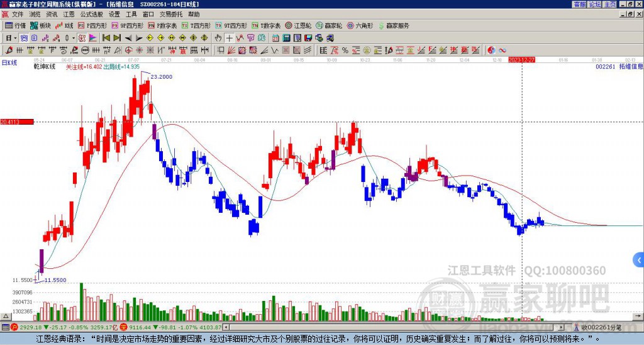Image resolution: width=644 pixels, height=345 pixels.
Task: Open the 江恩 menu
Action: (69, 14)
